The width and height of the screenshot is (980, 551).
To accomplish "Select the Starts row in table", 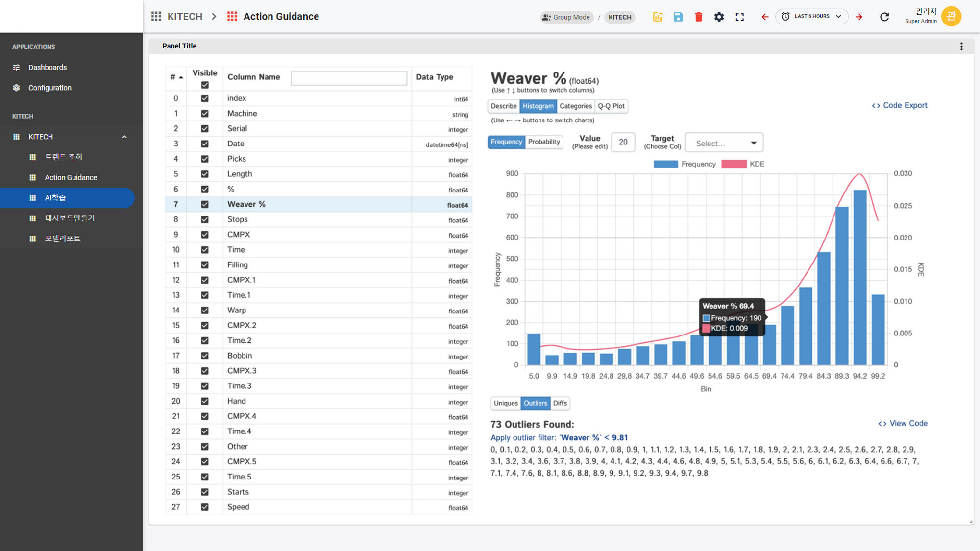I will coord(319,492).
